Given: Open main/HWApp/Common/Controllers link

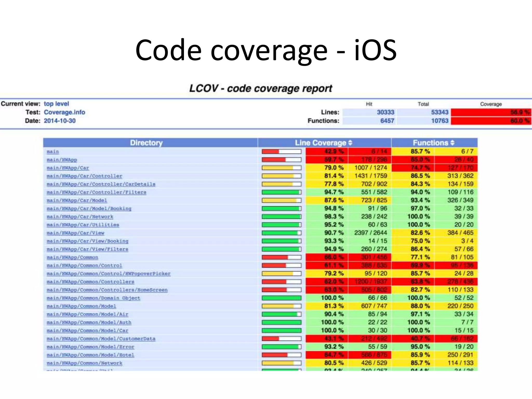Looking at the screenshot, I should [90, 282].
